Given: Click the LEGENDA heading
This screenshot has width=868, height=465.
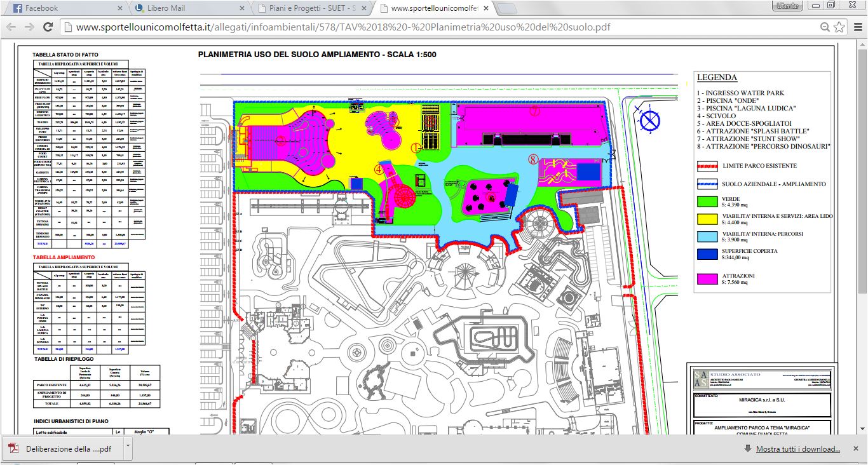Looking at the screenshot, I should click(717, 77).
